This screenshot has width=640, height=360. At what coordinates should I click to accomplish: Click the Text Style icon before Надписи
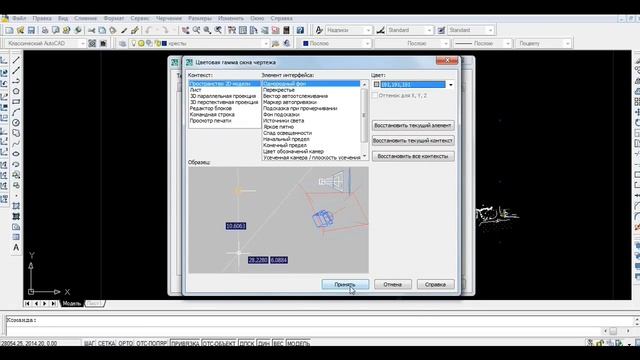point(319,30)
